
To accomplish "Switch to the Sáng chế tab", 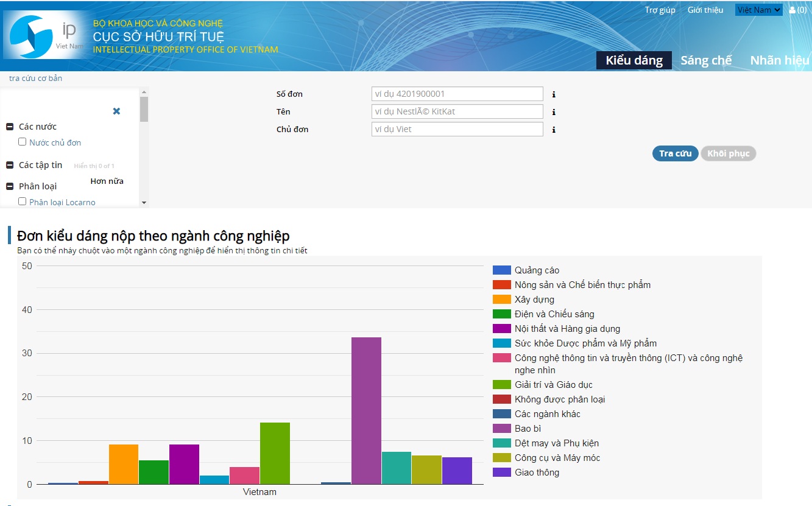I will [706, 60].
